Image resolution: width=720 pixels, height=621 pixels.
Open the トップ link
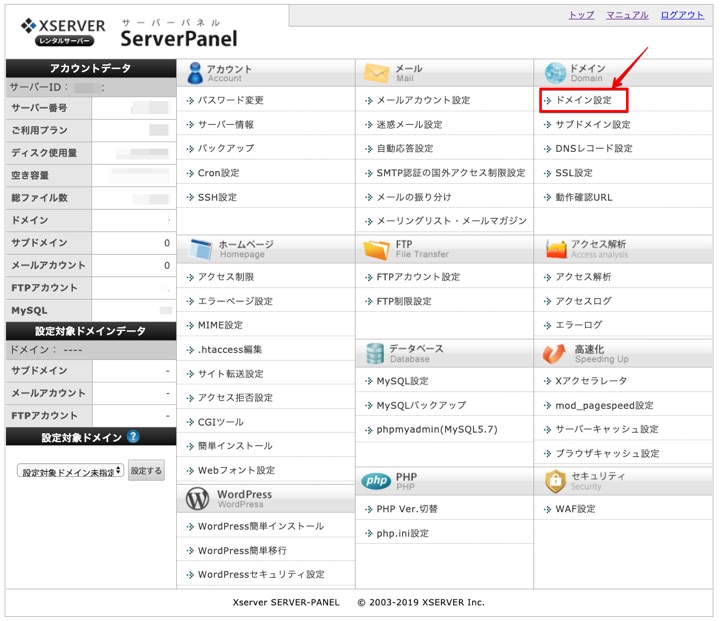coord(581,15)
